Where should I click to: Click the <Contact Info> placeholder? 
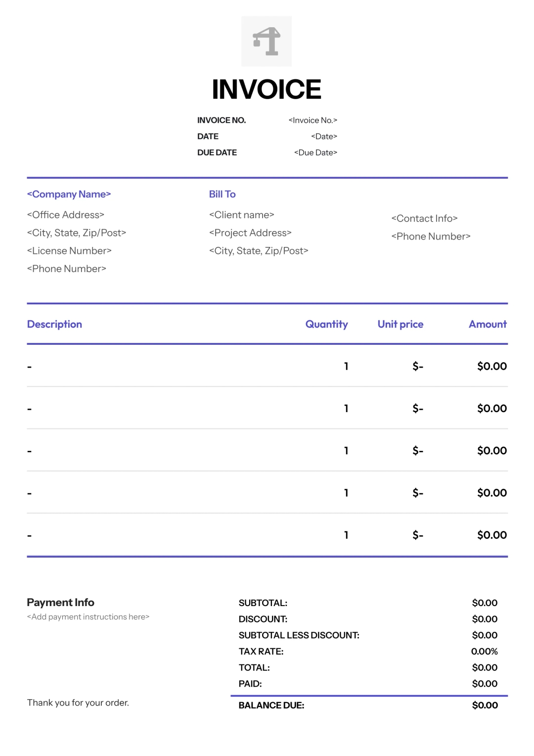click(x=424, y=219)
